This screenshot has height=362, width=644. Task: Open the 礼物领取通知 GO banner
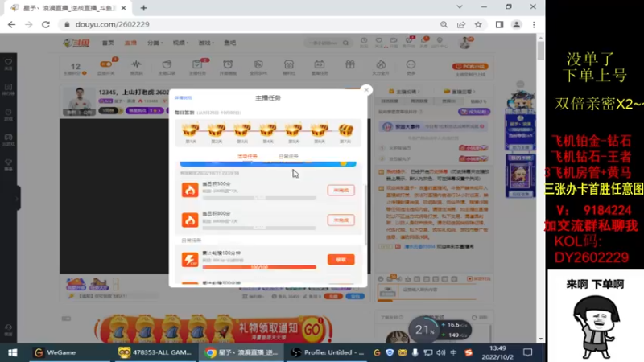[213, 329]
